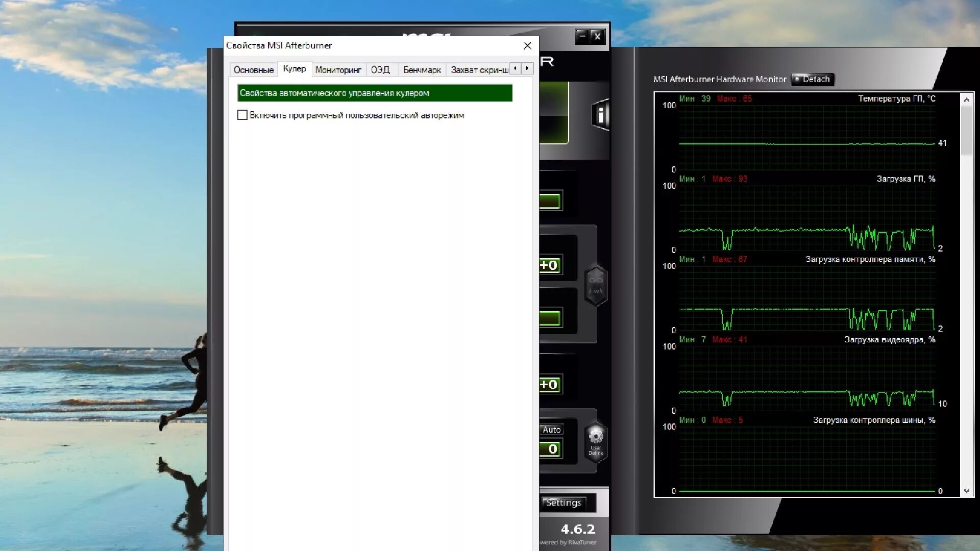
Task: Switch to the Мониторинг tab
Action: [338, 70]
